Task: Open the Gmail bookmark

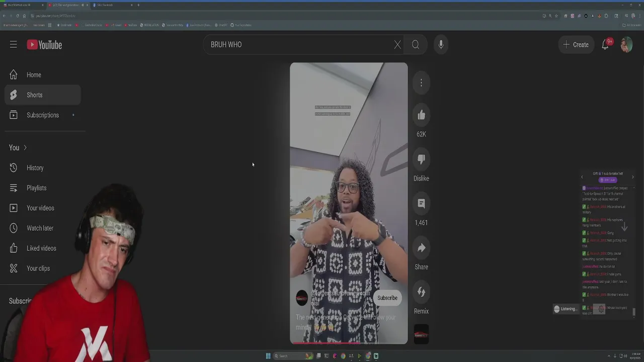Action: [x=116, y=25]
